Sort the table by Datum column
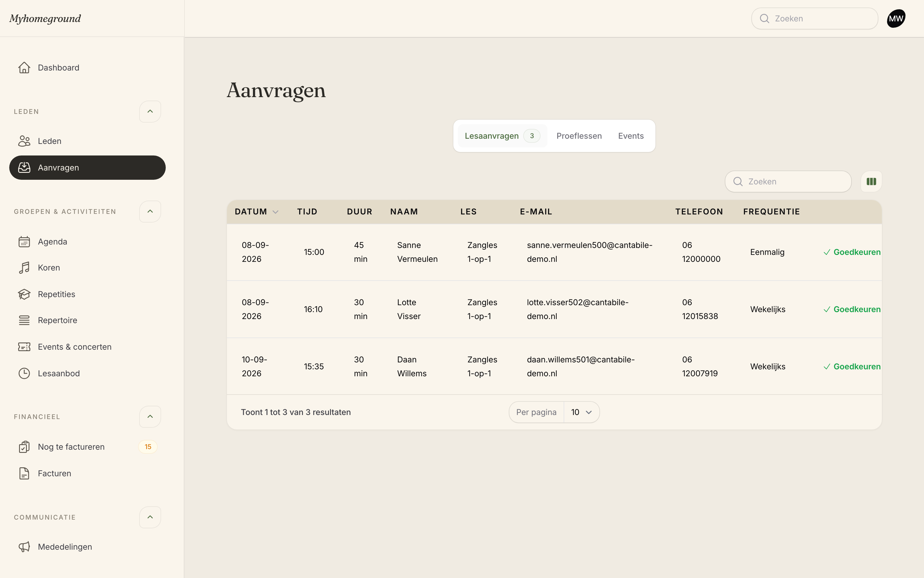Image resolution: width=924 pixels, height=578 pixels. click(x=257, y=212)
